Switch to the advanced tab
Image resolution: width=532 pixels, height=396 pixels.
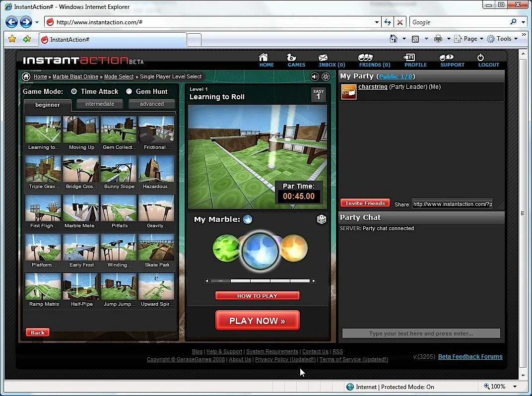[152, 104]
